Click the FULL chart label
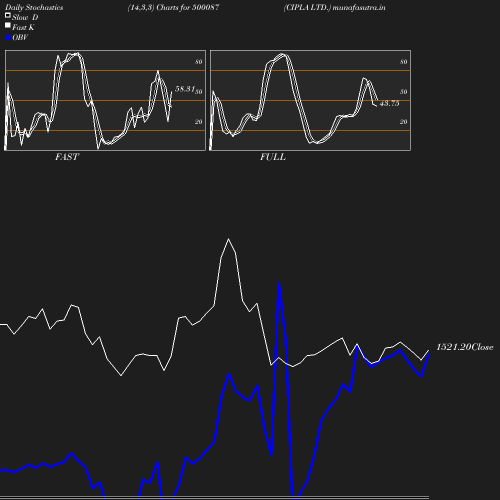This screenshot has width=500, height=500. point(273,157)
